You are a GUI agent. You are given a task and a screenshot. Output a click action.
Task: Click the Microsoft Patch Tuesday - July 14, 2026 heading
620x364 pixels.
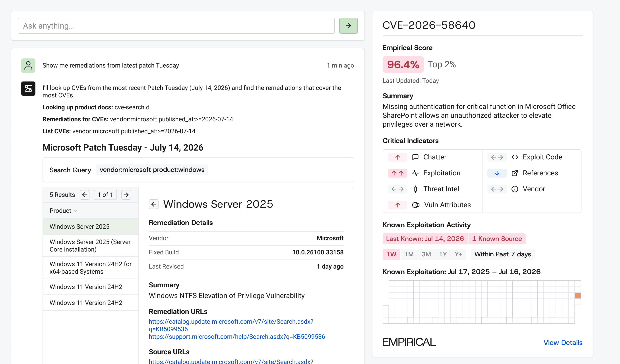[x=123, y=147]
